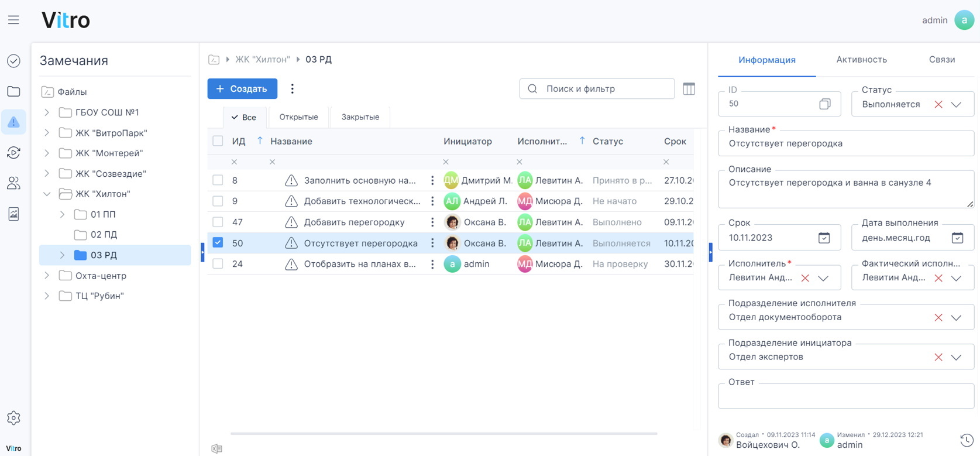The height and width of the screenshot is (456, 980).
Task: Open the reports chart sidebar icon
Action: click(13, 214)
